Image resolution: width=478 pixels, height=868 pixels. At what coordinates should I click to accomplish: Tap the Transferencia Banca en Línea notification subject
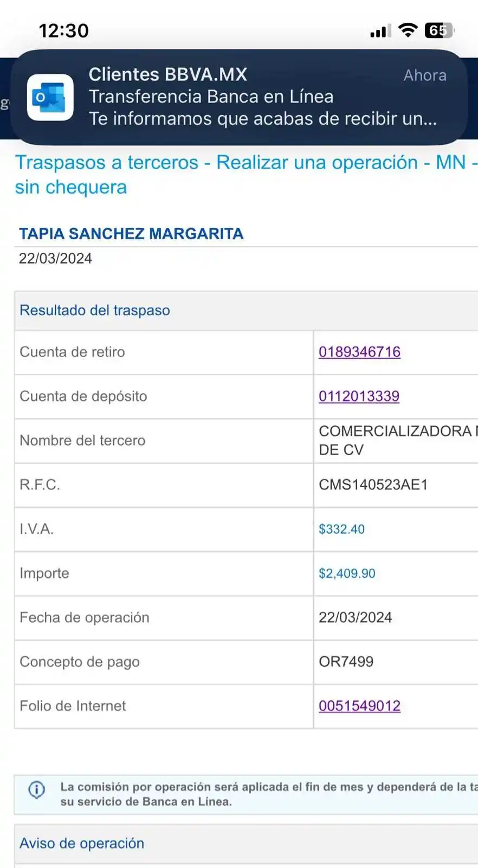(211, 97)
